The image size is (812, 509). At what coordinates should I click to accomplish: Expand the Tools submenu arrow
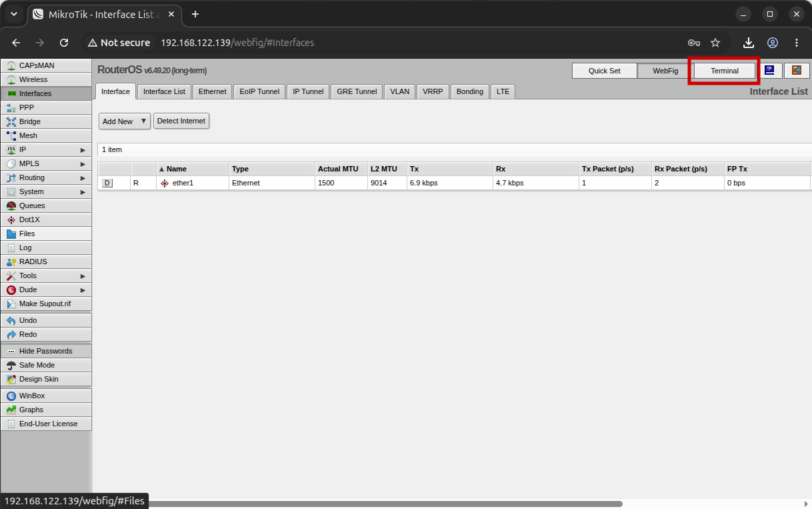point(83,276)
